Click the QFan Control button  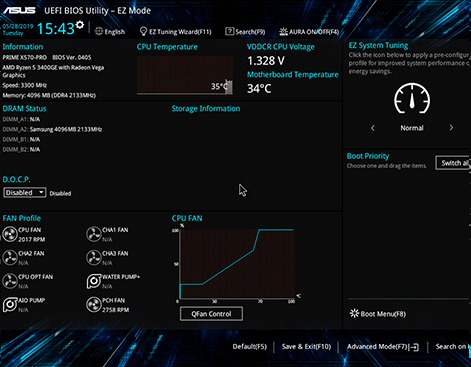(x=211, y=314)
